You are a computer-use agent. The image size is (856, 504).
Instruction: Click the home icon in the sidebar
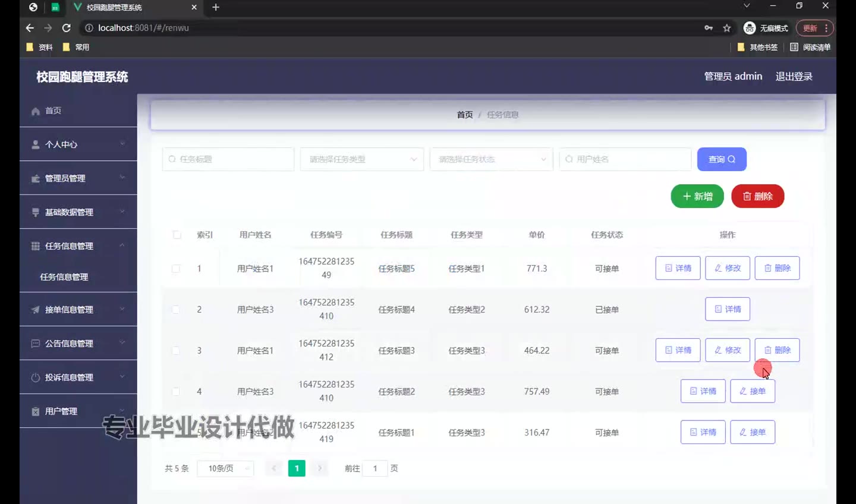[36, 111]
